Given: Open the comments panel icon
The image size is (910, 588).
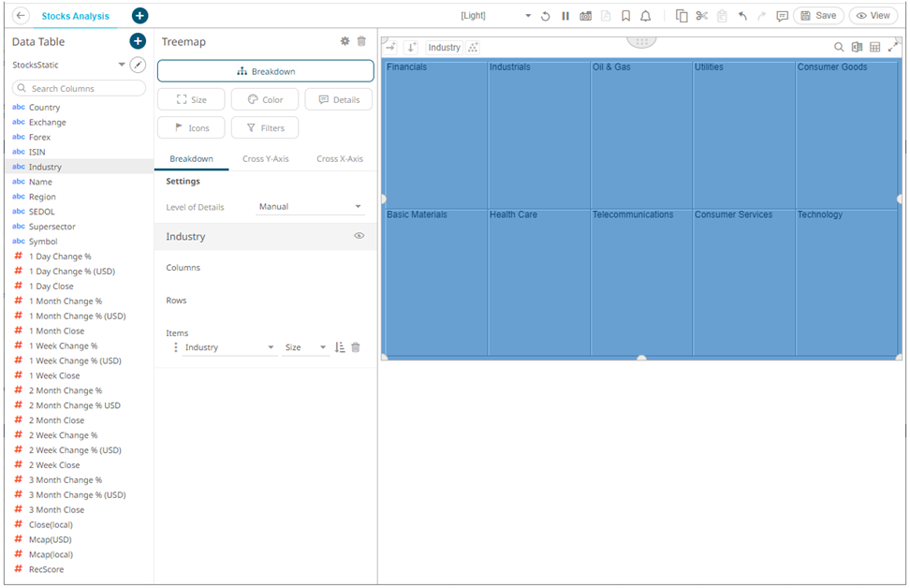Looking at the screenshot, I should click(781, 15).
